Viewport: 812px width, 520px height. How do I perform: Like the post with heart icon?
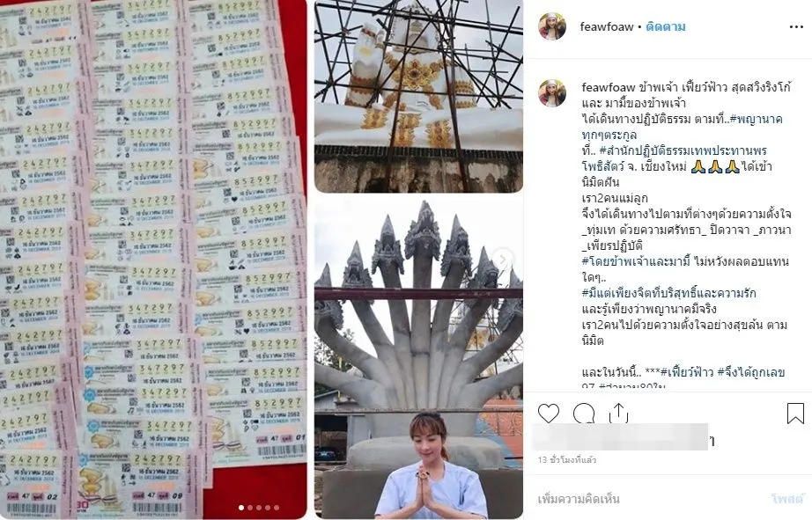[549, 413]
